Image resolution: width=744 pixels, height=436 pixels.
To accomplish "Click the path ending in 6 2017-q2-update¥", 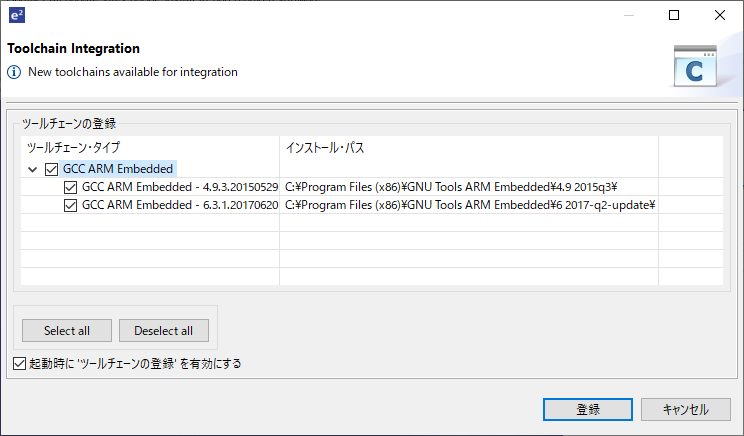I will (470, 205).
